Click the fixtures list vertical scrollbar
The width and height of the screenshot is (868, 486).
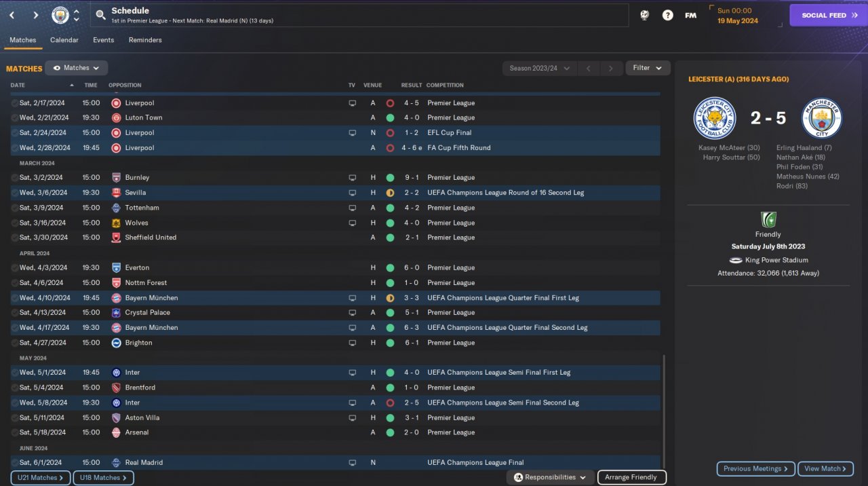[664, 411]
